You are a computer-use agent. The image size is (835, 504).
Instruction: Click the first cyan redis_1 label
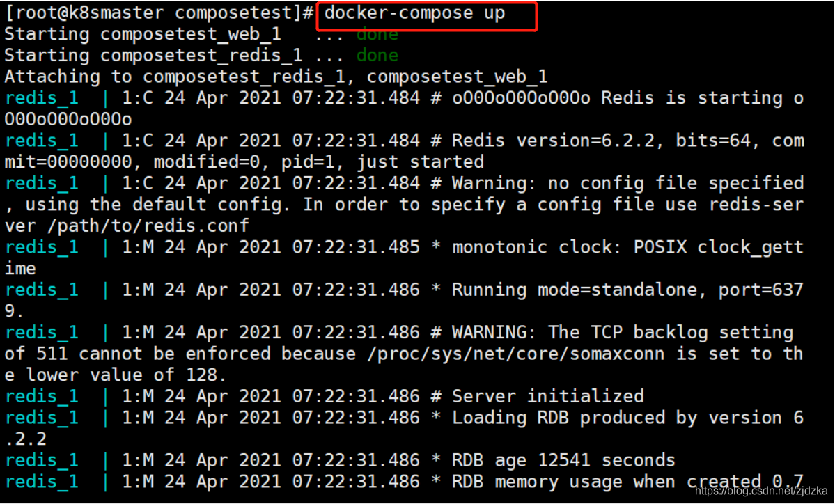[x=42, y=98]
